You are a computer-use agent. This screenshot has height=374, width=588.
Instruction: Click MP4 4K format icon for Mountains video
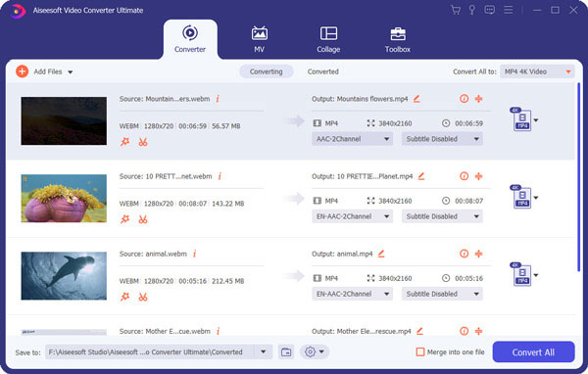521,119
